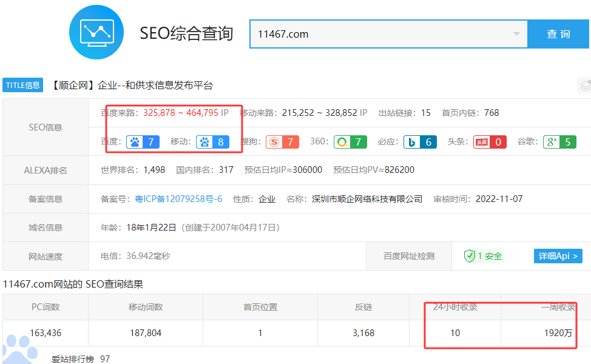Open the Baidu PC weight badge 7

[143, 142]
